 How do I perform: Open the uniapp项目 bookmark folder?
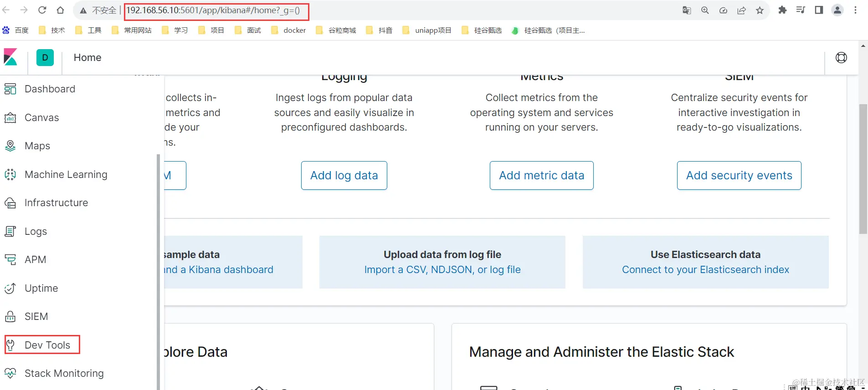click(427, 30)
